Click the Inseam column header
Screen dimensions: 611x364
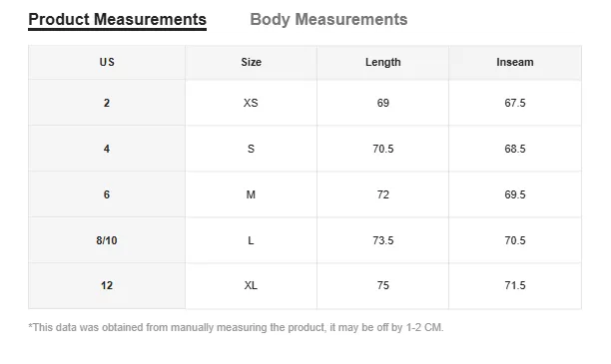pos(515,62)
